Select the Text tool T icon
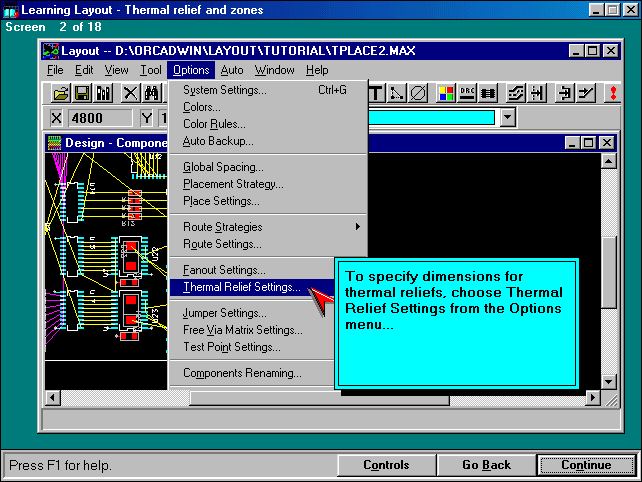This screenshot has width=642, height=482. (x=377, y=93)
